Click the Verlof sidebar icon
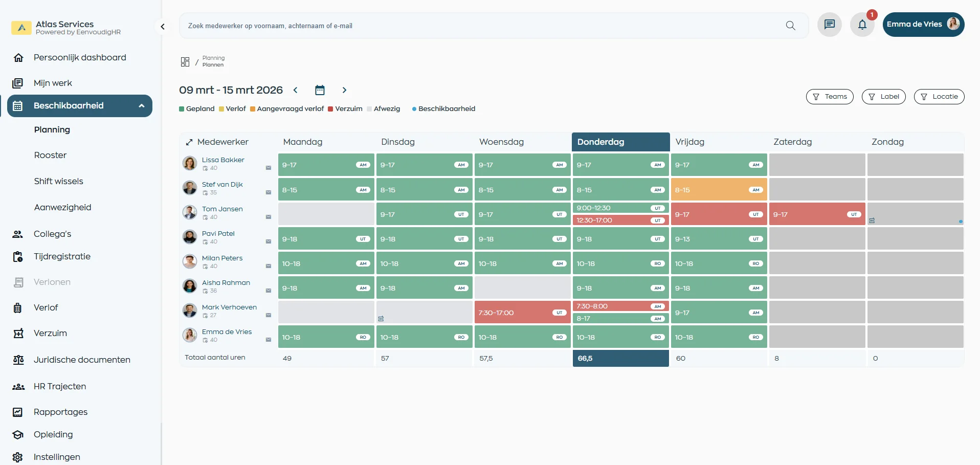 (x=18, y=307)
